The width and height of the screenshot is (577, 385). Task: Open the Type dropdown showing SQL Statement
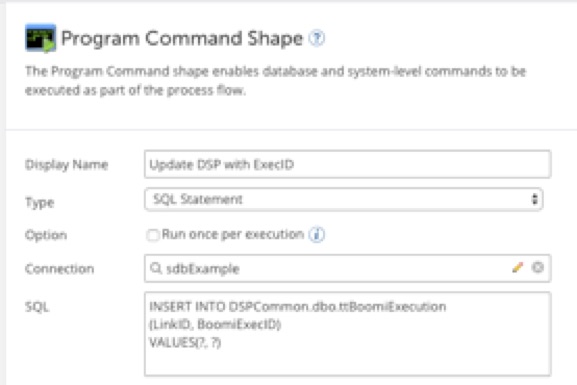tap(344, 199)
